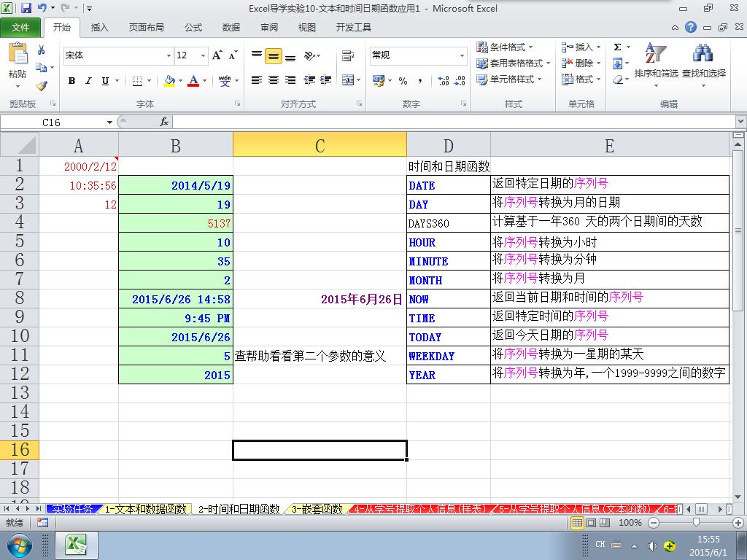The height and width of the screenshot is (560, 747).
Task: Click the increase decimal icon
Action: click(x=444, y=81)
